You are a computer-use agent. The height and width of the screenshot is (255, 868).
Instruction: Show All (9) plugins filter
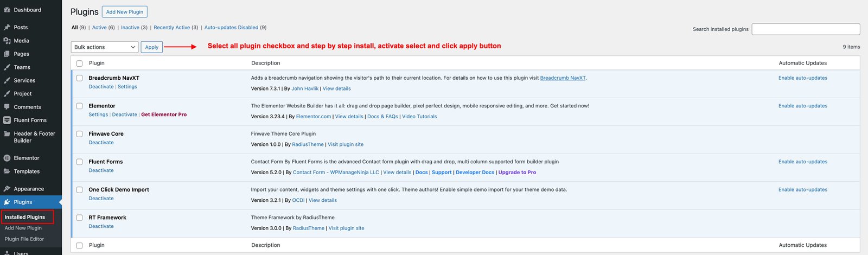pyautogui.click(x=79, y=27)
